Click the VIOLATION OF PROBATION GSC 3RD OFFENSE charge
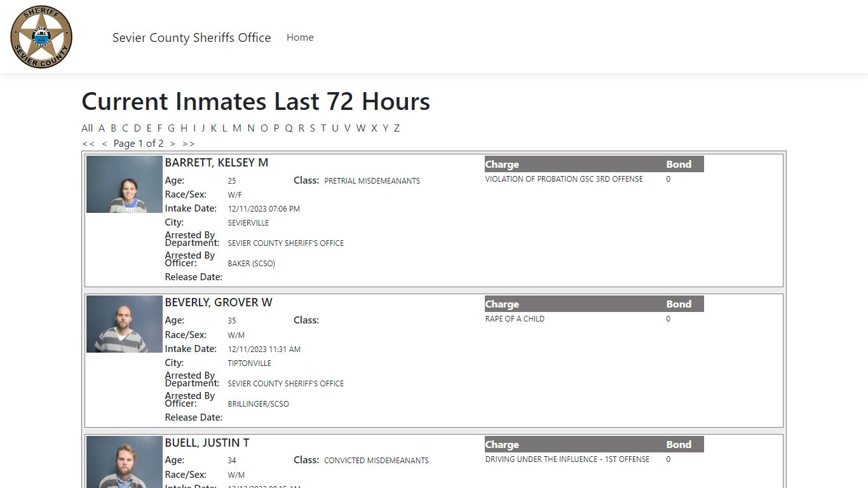 tap(564, 179)
